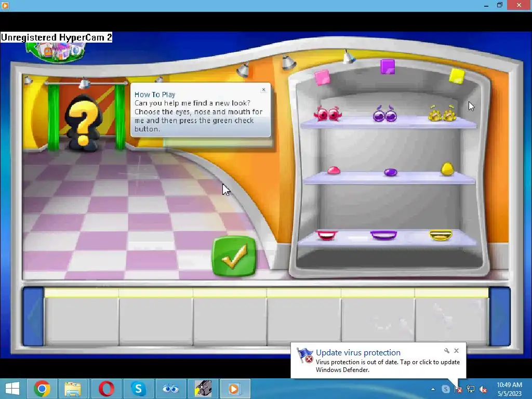Switch to Purble Place eyes taskbar icon
Image resolution: width=532 pixels, height=399 pixels.
click(170, 389)
